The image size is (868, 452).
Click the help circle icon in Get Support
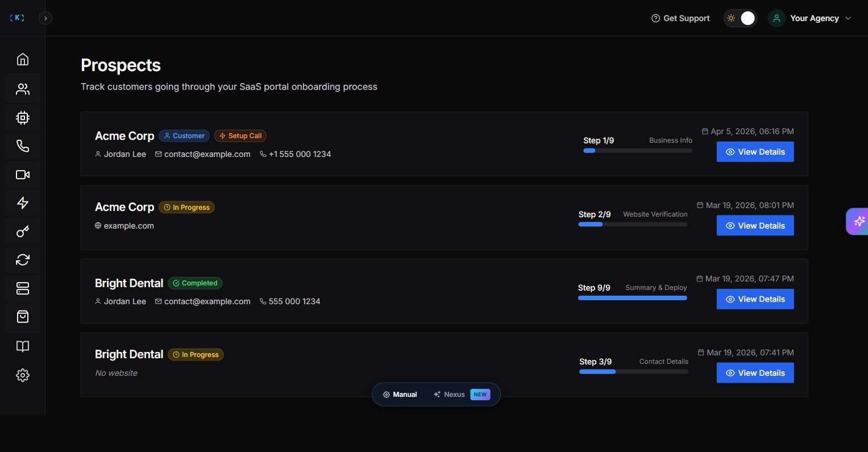pos(655,18)
